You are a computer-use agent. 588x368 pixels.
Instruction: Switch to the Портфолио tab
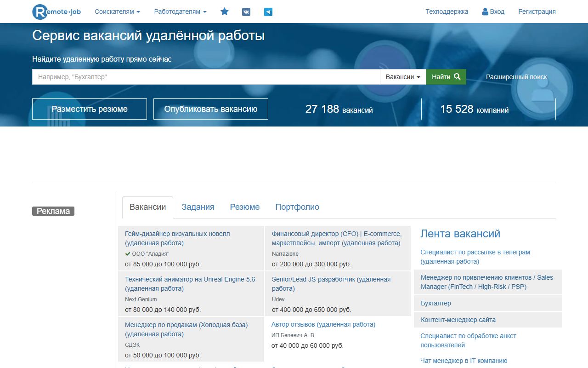[x=297, y=207]
